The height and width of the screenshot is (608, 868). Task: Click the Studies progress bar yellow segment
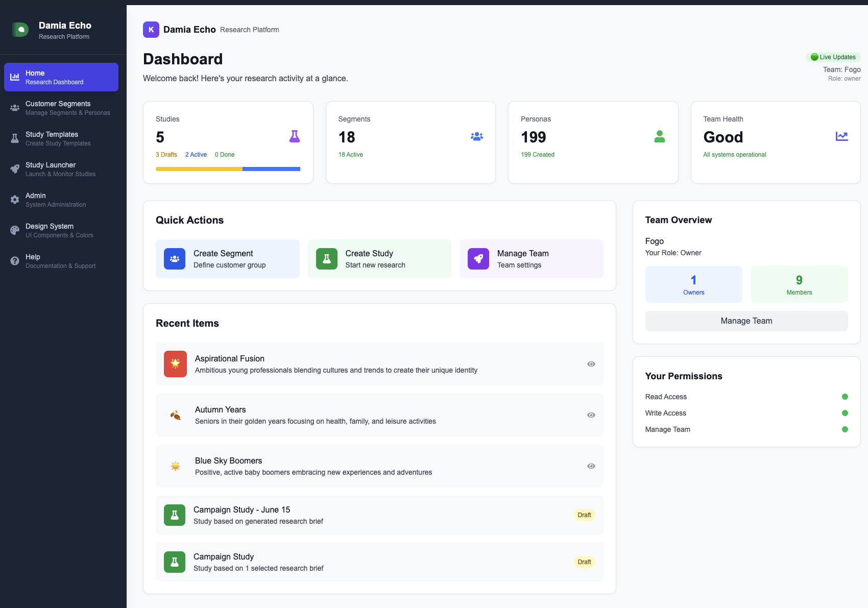click(199, 169)
